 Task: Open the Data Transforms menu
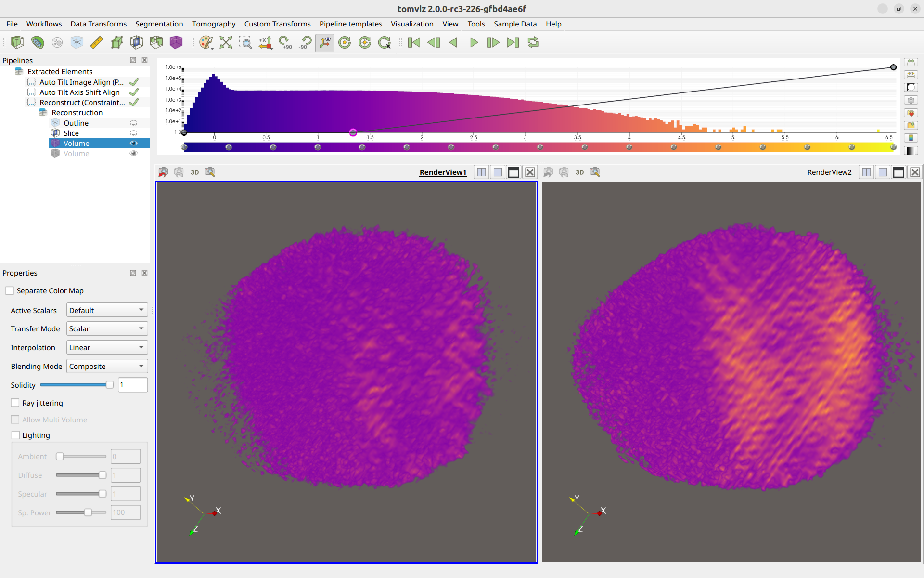click(99, 24)
